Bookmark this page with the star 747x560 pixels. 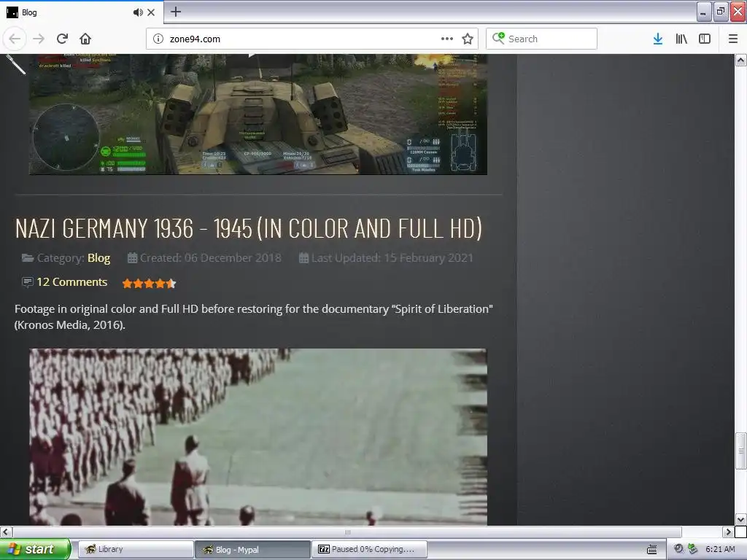point(468,39)
